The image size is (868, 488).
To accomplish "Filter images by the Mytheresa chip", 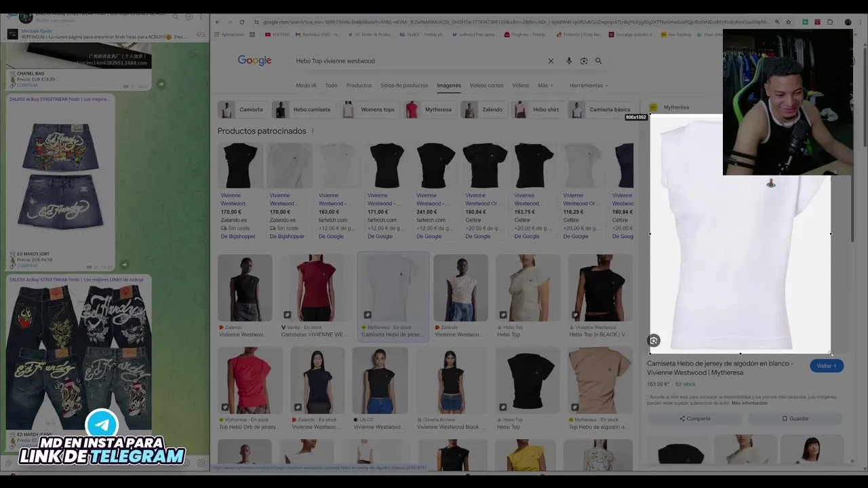I will point(429,109).
